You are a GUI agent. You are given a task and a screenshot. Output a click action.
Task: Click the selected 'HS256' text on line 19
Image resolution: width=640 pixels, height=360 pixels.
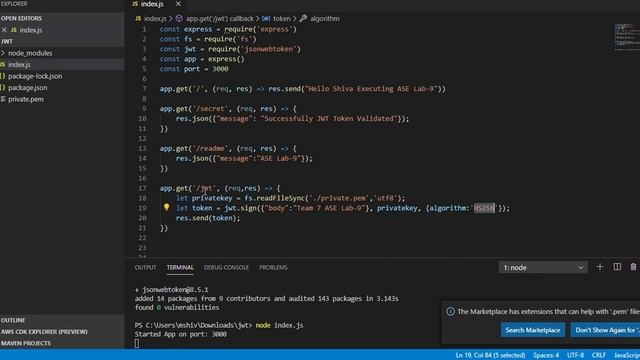484,208
